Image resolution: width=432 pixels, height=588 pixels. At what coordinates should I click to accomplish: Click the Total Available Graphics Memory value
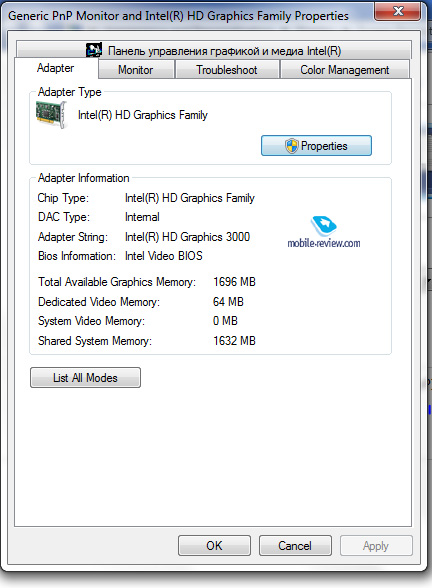[234, 282]
